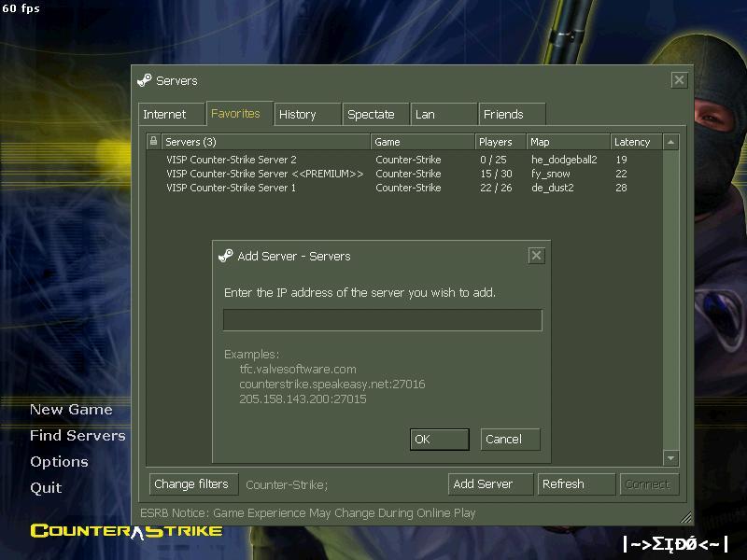Switch to the Lan tab
Image resolution: width=747 pixels, height=560 pixels.
click(444, 114)
